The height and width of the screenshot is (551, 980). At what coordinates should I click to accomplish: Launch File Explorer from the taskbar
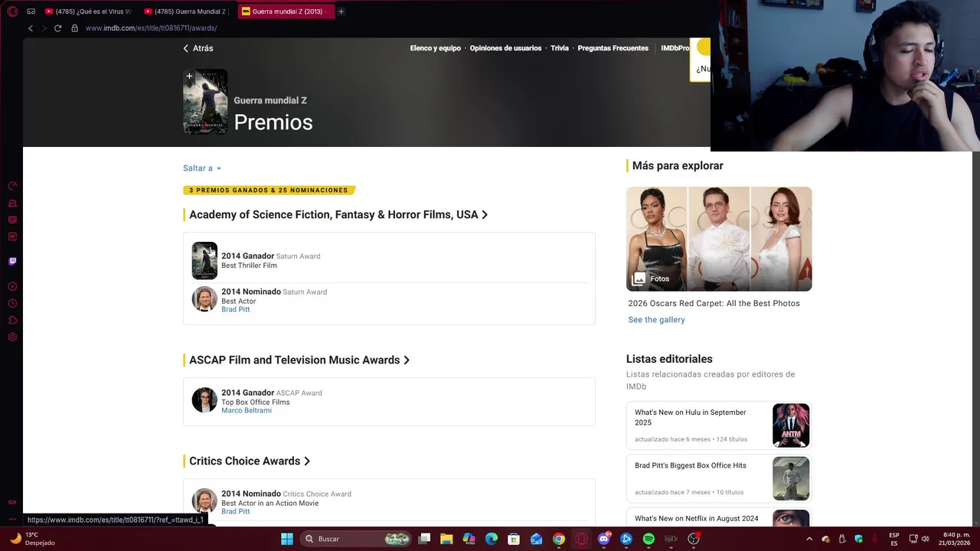[446, 539]
